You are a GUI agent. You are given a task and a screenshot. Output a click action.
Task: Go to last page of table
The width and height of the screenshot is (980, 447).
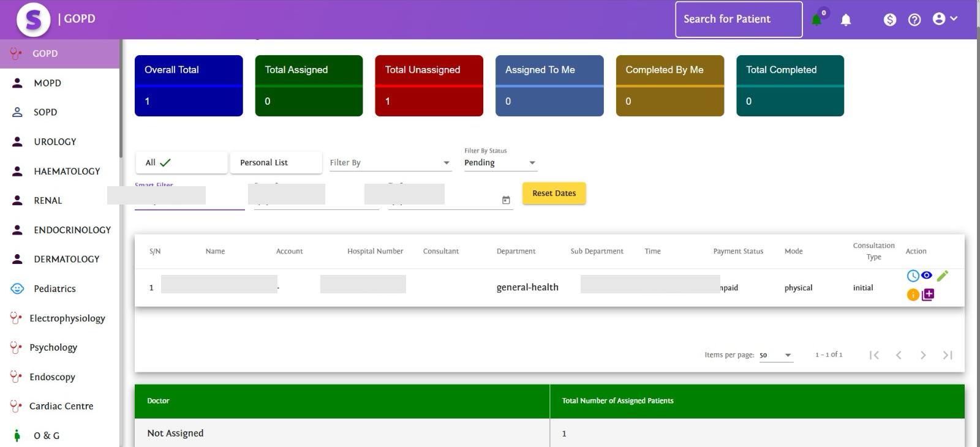(948, 355)
